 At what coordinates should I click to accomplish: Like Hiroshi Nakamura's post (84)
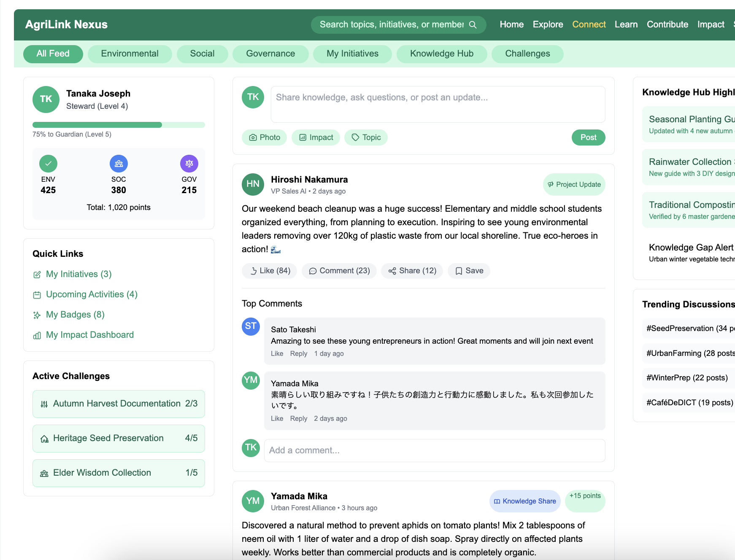269,271
